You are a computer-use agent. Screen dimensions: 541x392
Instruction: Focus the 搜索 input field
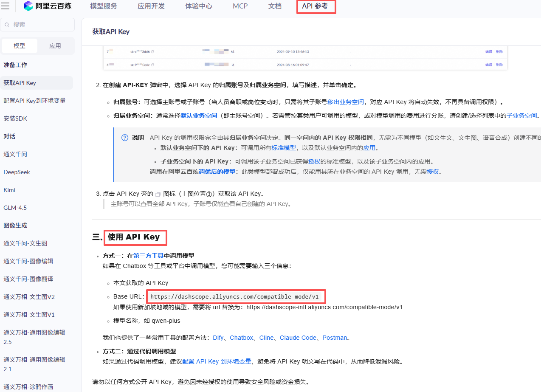pyautogui.click(x=37, y=25)
